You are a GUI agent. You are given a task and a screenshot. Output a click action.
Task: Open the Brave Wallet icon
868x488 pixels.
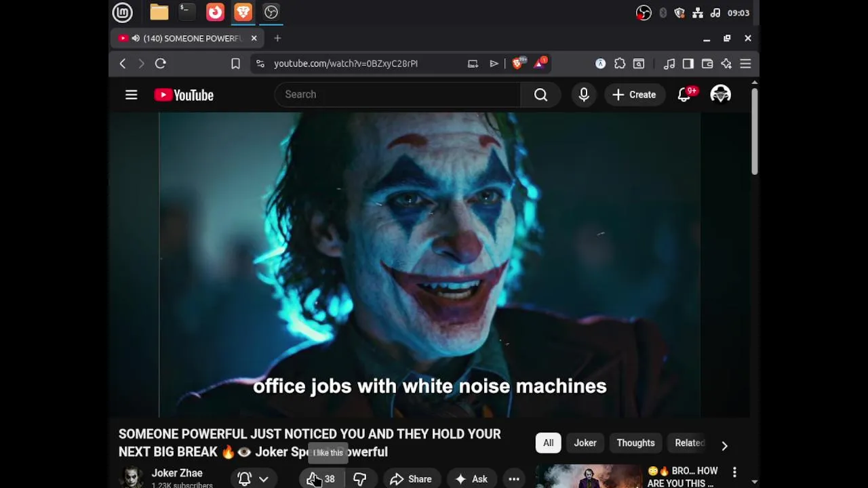click(707, 64)
